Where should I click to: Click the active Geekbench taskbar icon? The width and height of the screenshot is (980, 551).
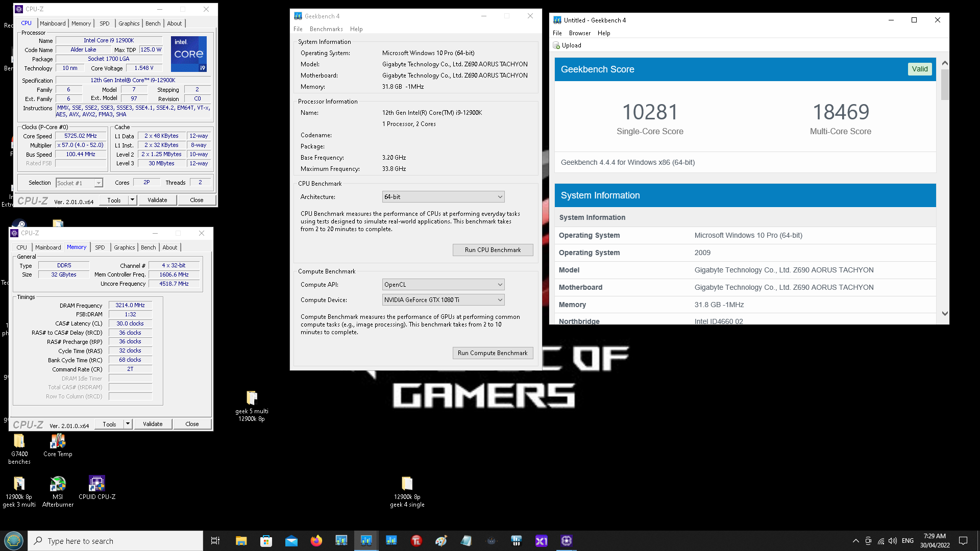tap(366, 541)
